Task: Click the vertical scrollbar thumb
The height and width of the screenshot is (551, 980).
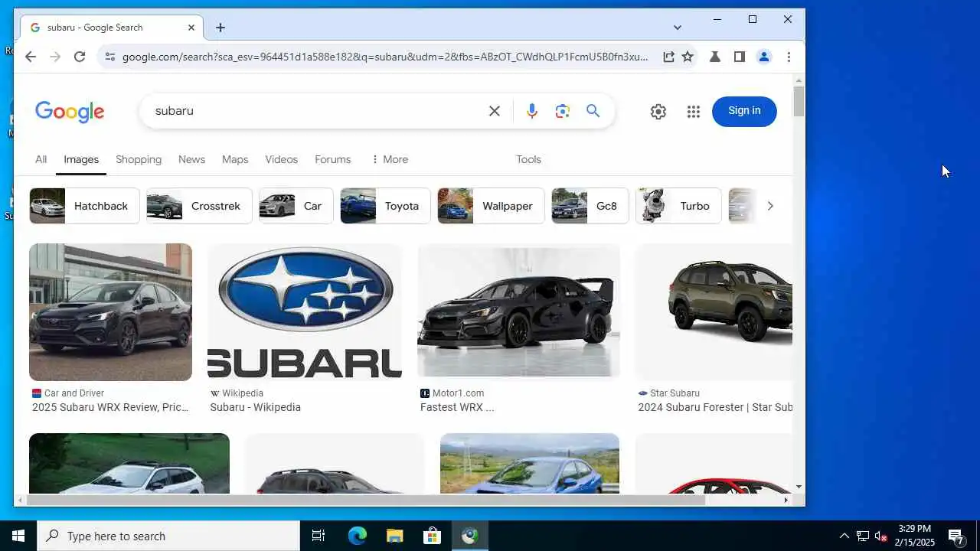Action: click(x=799, y=102)
